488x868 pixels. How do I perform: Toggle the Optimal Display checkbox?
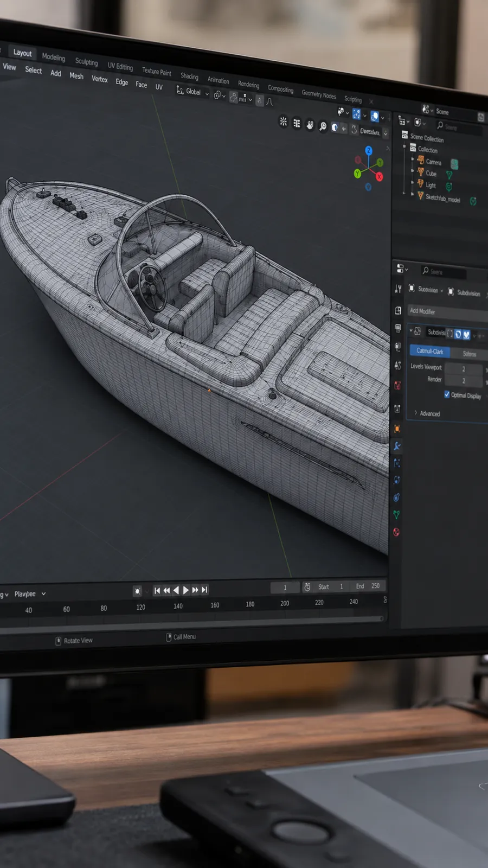447,394
